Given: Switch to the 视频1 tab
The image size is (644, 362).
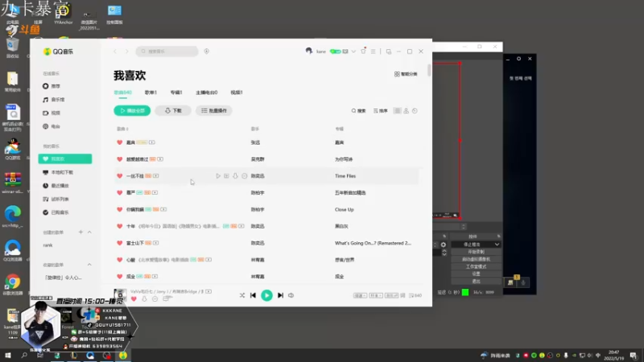Looking at the screenshot, I should pyautogui.click(x=237, y=93).
